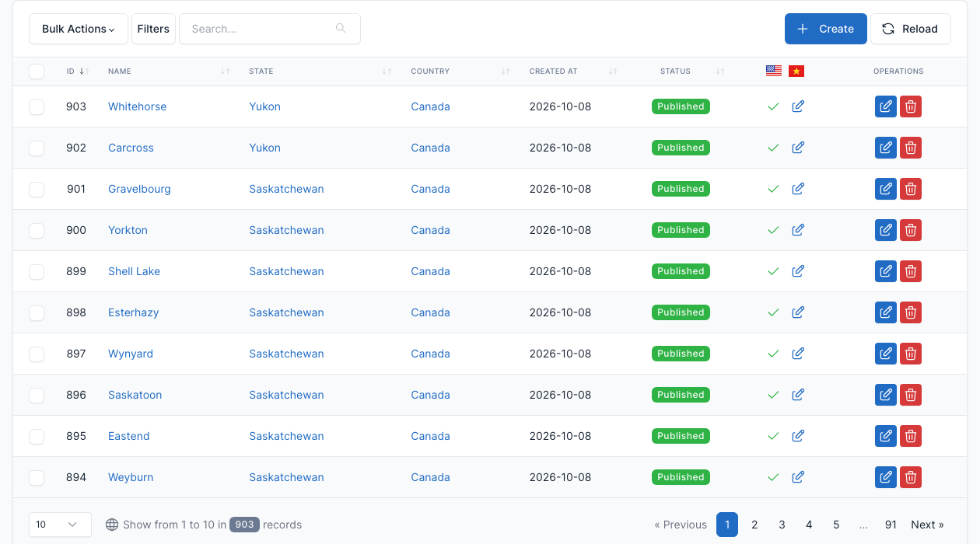This screenshot has height=544, width=980.
Task: Click the blue edit icon for Whitehorse
Action: (x=885, y=106)
